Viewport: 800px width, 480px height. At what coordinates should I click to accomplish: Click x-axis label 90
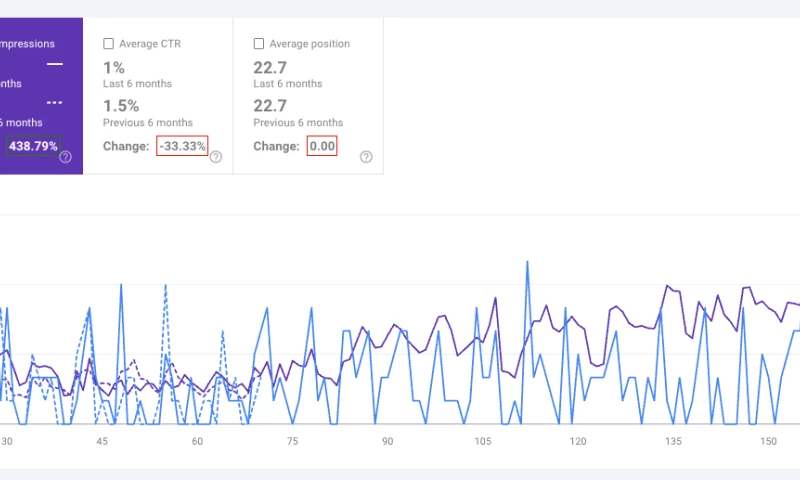pyautogui.click(x=388, y=441)
